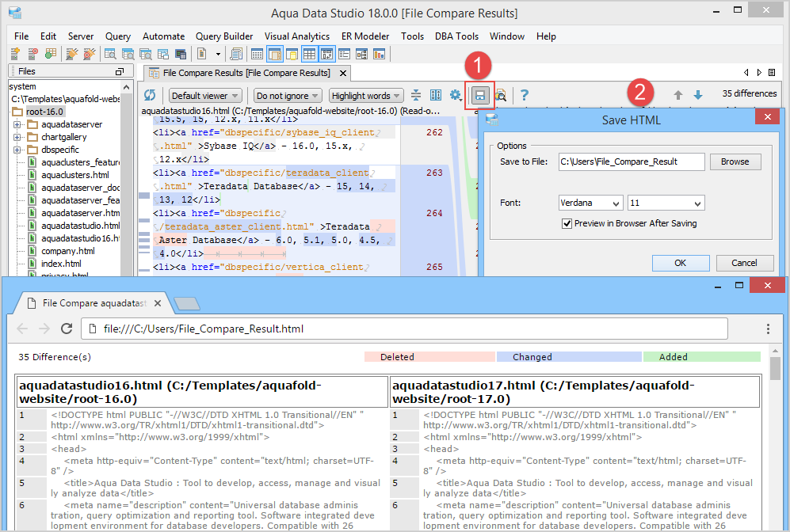Image resolution: width=790 pixels, height=532 pixels.
Task: Click the OK button
Action: coord(680,263)
